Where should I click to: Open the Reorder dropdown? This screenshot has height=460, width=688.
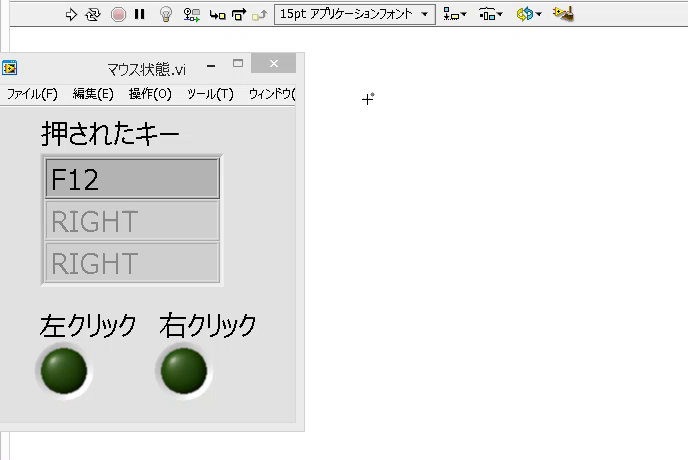(529, 14)
